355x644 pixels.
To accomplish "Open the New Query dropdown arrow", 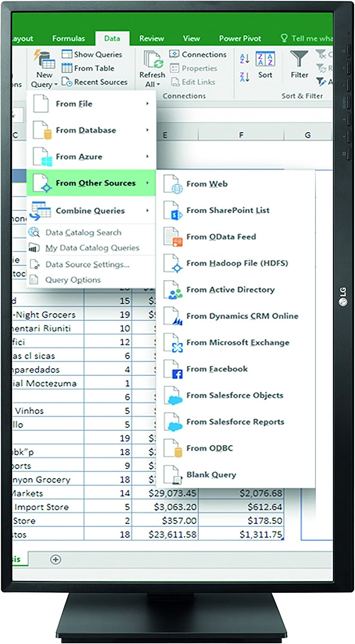I will click(56, 85).
